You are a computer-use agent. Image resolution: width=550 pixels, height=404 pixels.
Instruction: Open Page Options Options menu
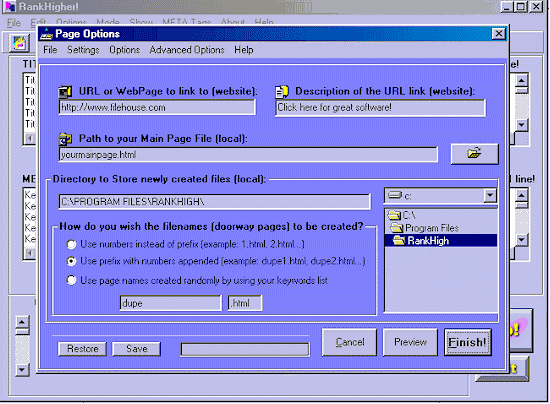[x=125, y=50]
